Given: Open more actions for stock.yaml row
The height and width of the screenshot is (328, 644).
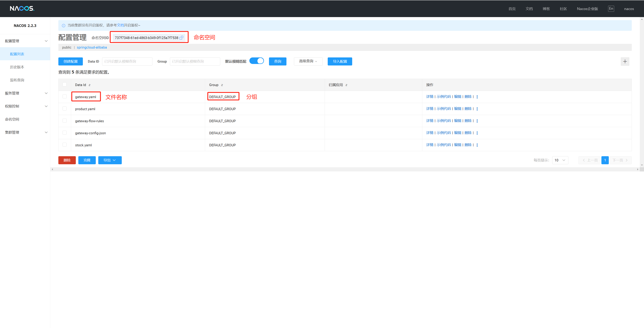Looking at the screenshot, I should [x=477, y=145].
